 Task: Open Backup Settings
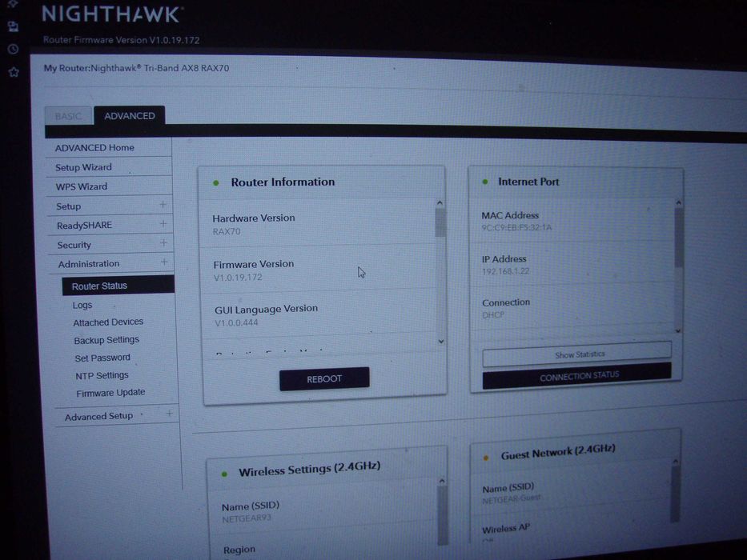[106, 340]
